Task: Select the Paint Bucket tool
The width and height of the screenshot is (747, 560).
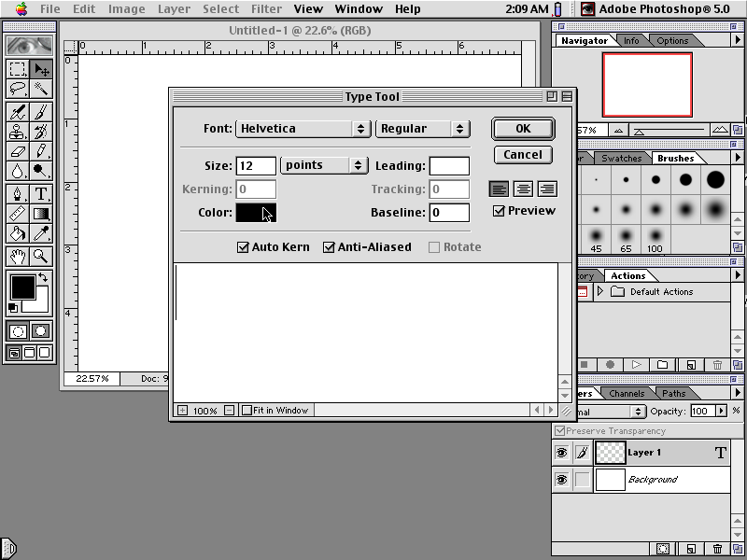Action: point(18,233)
